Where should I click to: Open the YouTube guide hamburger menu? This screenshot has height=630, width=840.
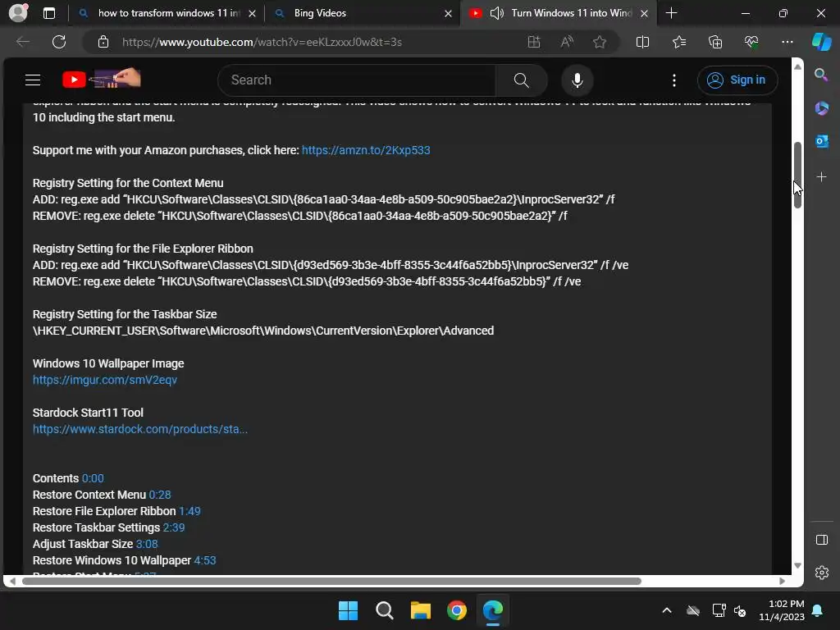pos(33,80)
